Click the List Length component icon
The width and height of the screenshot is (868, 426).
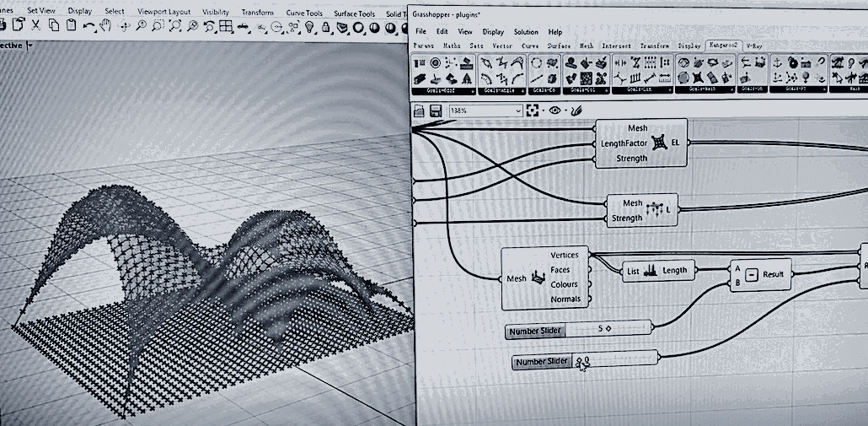coord(651,271)
